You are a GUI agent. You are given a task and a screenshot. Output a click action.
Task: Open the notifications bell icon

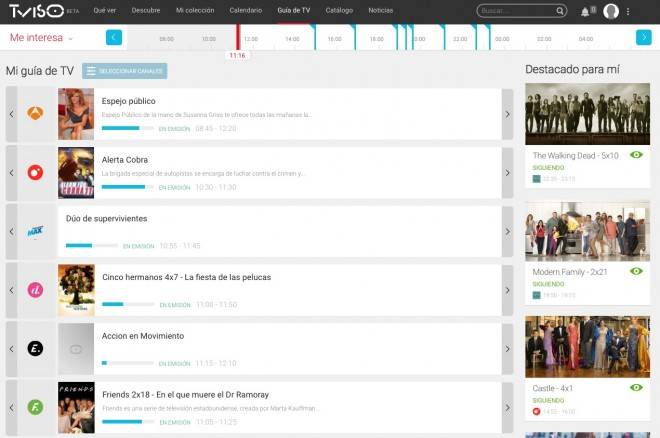[585, 11]
